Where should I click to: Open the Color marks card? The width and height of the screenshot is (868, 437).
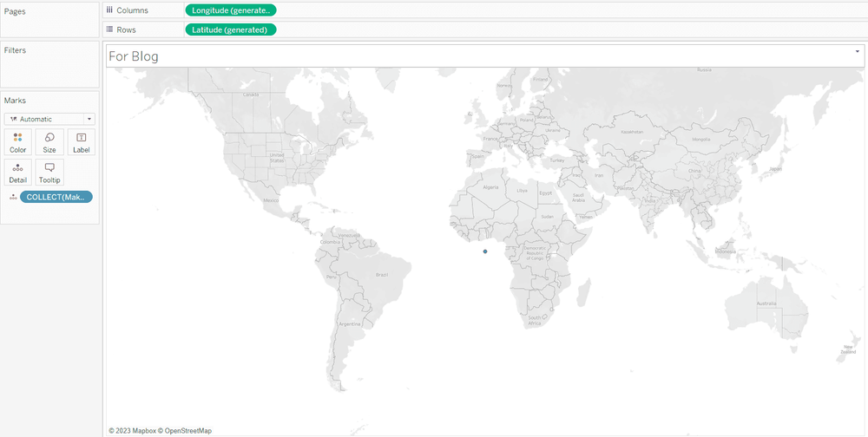tap(18, 142)
